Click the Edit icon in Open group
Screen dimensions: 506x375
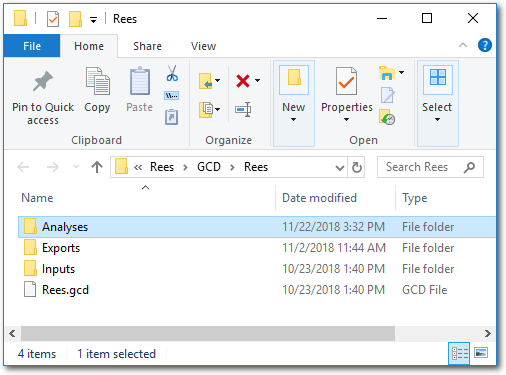coord(387,95)
